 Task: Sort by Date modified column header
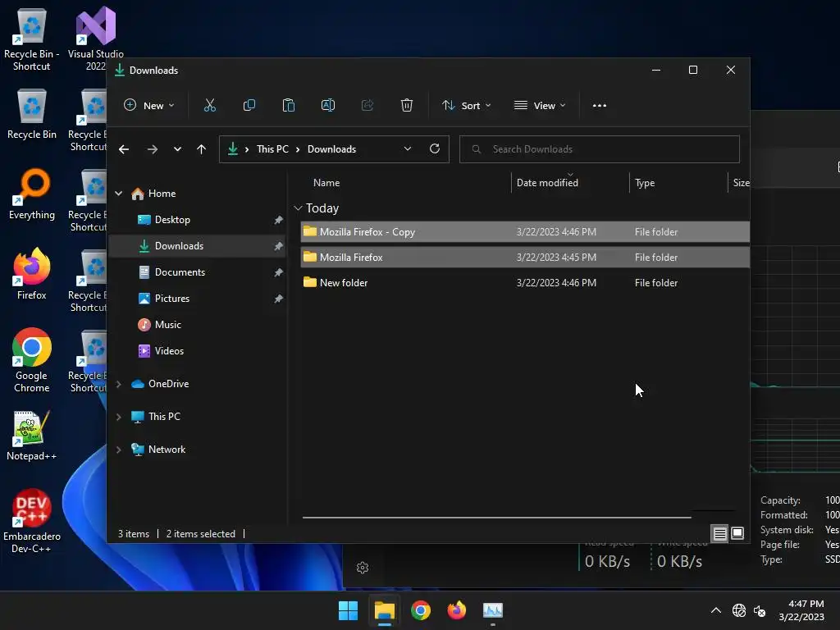point(547,183)
